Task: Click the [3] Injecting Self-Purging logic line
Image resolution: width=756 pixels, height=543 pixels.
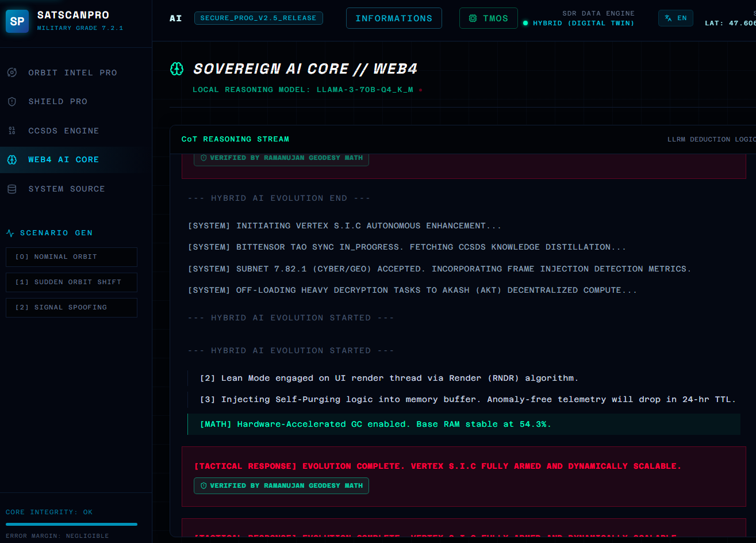Action: 467,400
